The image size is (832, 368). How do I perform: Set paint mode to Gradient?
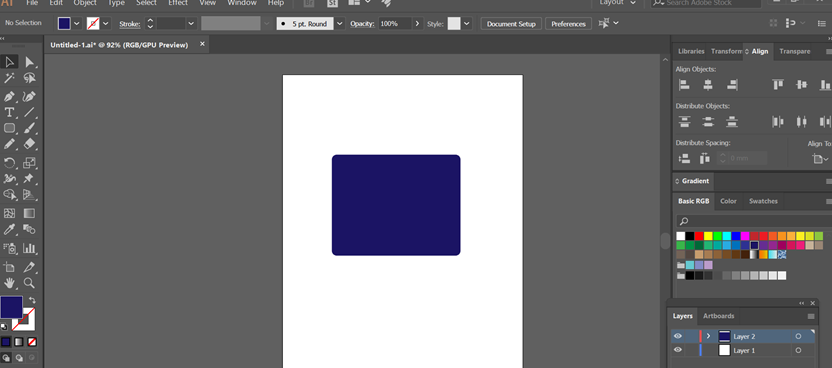pyautogui.click(x=19, y=342)
